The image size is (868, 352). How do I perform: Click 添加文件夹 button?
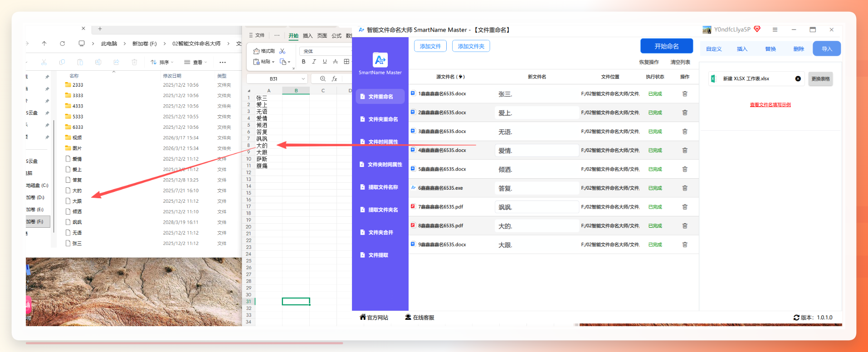coord(471,46)
